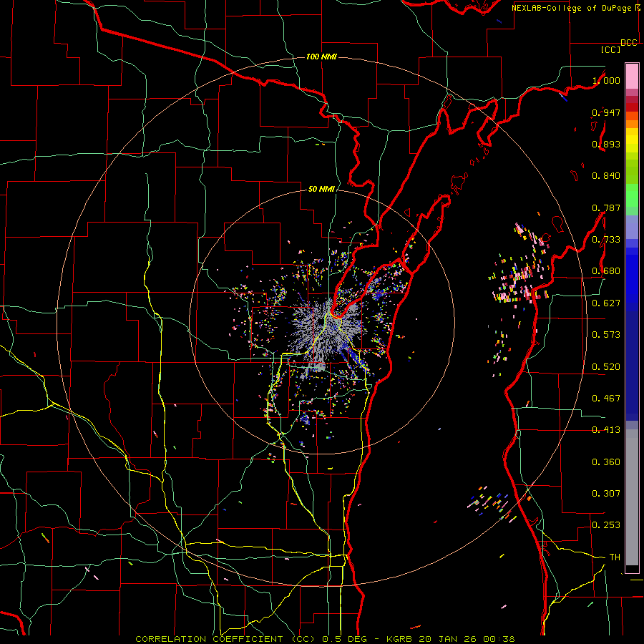Select the 0.627 legend value

click(606, 303)
